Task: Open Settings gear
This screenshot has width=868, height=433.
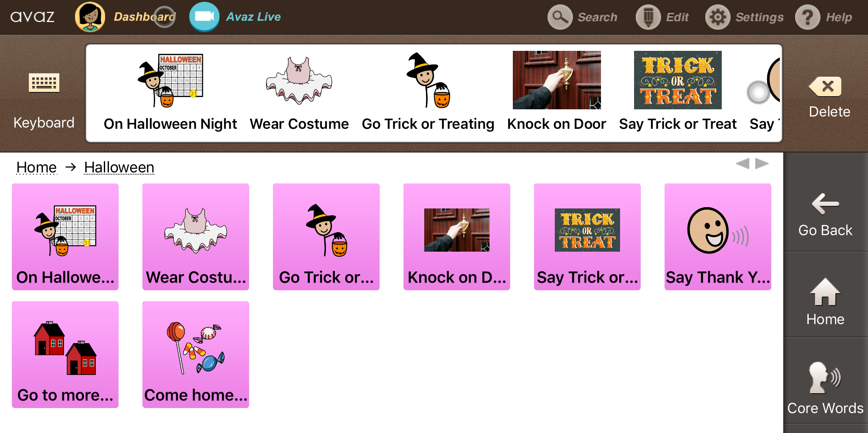Action: (744, 17)
